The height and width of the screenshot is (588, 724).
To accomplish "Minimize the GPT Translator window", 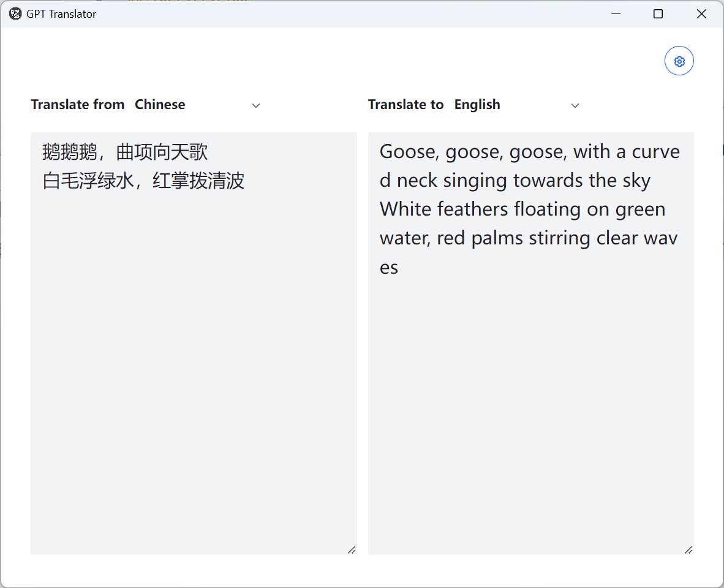I will coord(616,14).
